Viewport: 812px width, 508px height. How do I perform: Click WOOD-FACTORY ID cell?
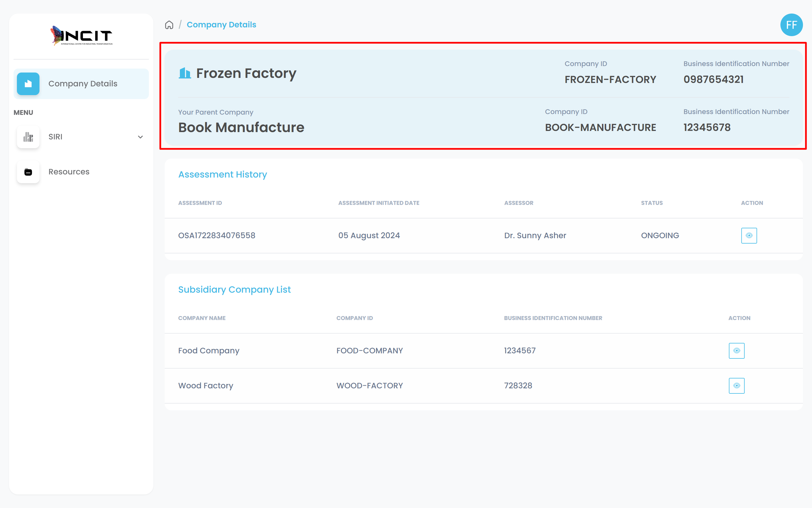click(x=370, y=386)
